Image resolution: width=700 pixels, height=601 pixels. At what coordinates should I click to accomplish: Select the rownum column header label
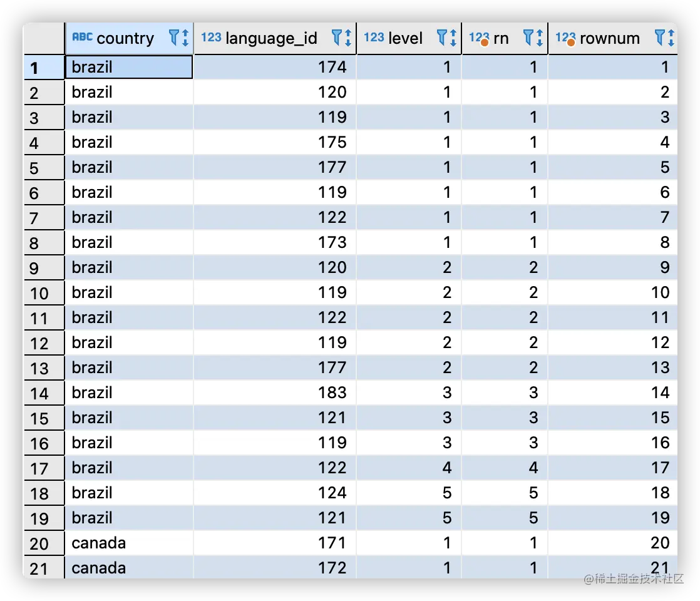point(610,38)
